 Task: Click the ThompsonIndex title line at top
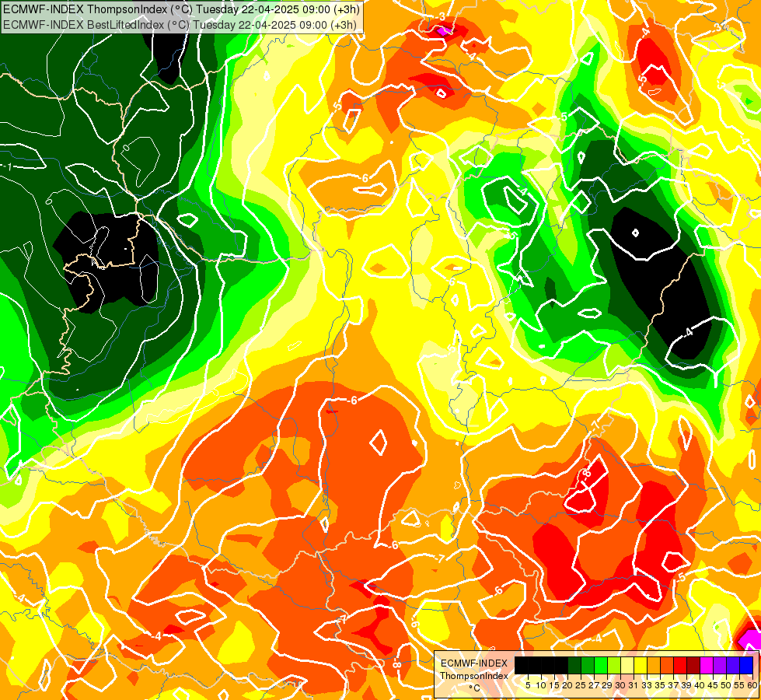(181, 9)
